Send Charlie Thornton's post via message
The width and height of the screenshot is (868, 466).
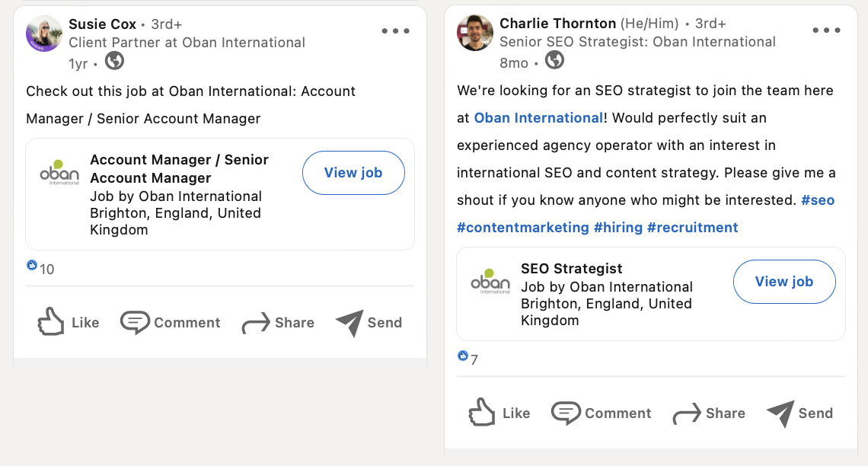click(800, 413)
